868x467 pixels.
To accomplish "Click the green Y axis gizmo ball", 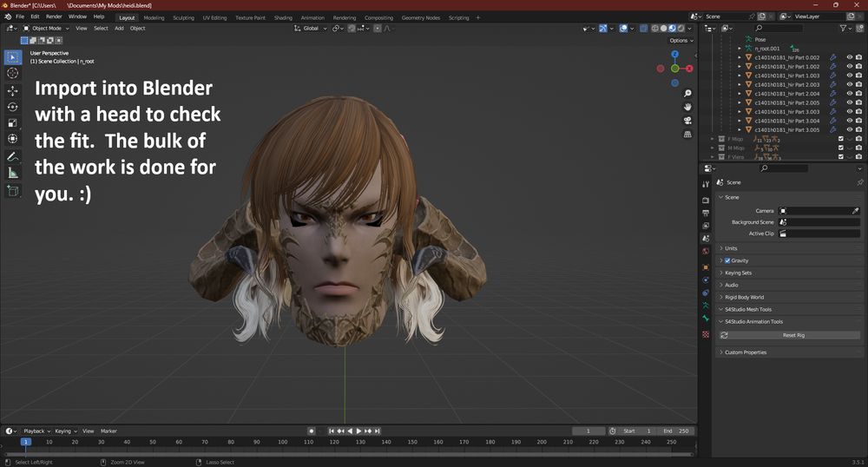I will click(x=674, y=69).
